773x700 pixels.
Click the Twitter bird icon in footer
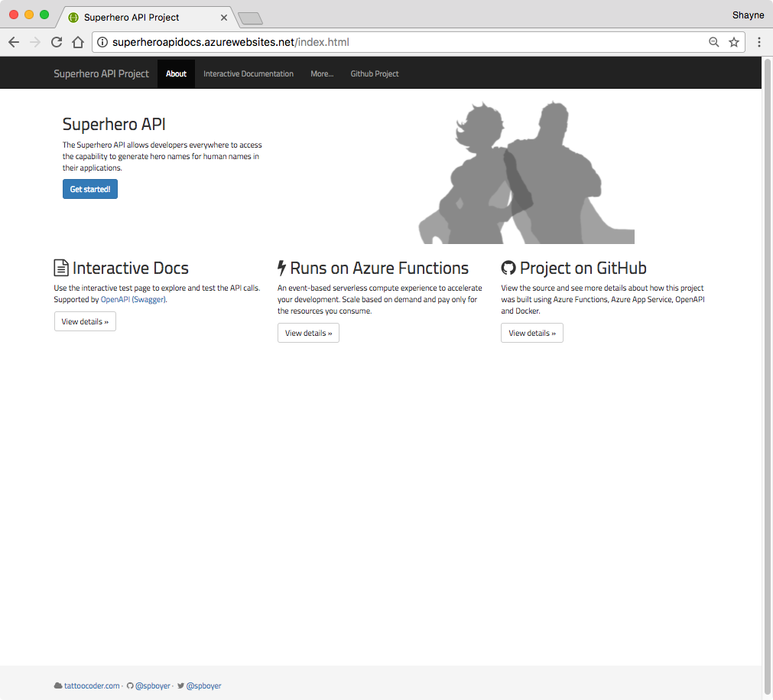pyautogui.click(x=181, y=685)
